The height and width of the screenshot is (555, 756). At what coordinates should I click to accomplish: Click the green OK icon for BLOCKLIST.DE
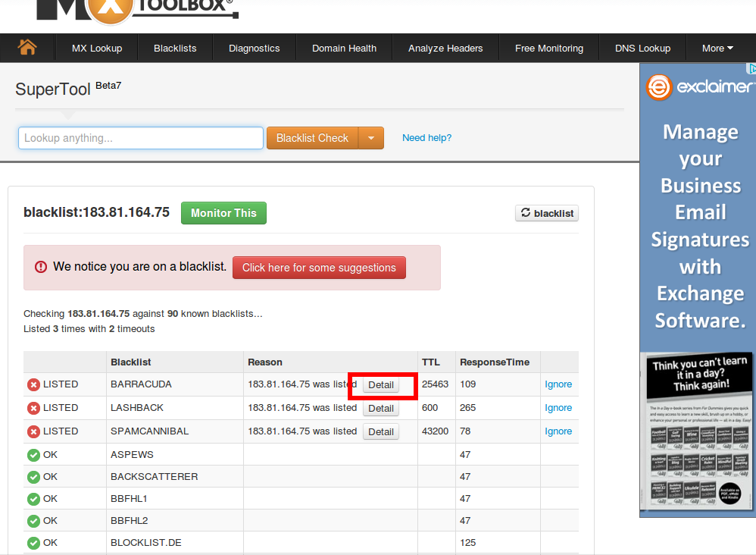pos(34,543)
